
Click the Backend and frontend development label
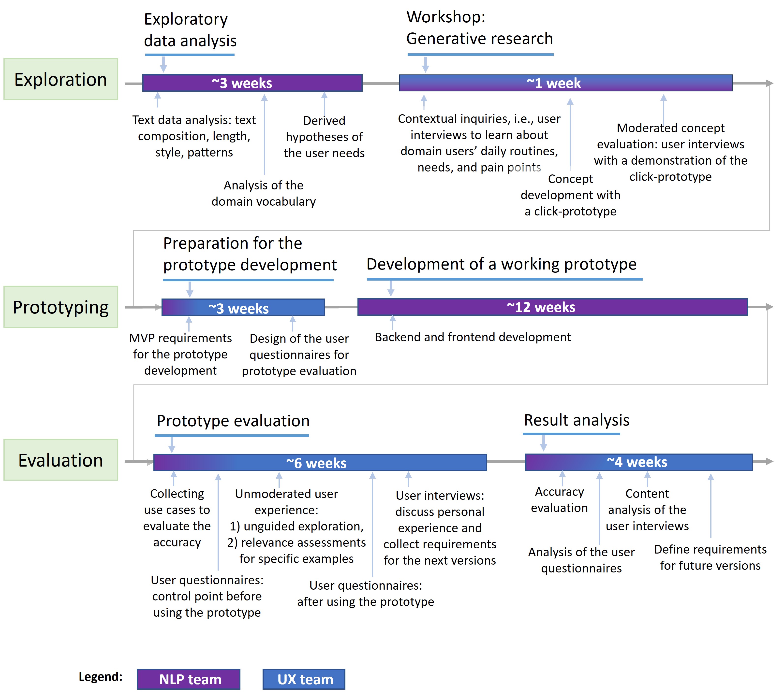(x=473, y=337)
